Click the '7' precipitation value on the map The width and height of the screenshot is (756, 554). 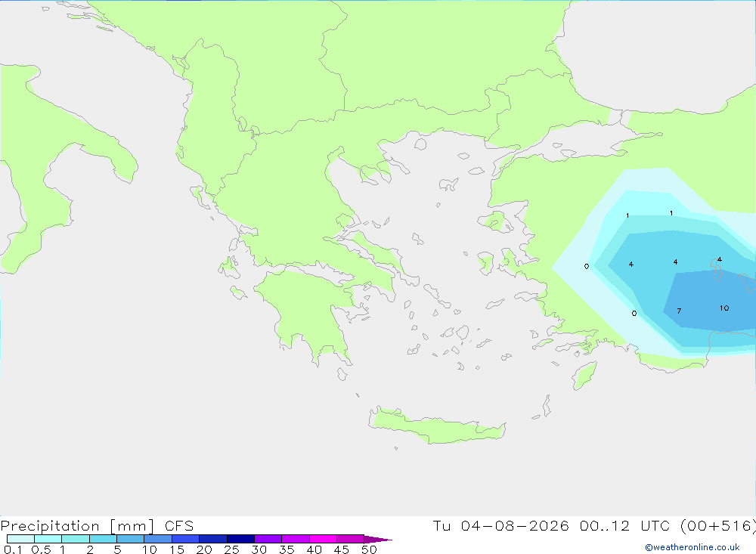[x=679, y=311]
